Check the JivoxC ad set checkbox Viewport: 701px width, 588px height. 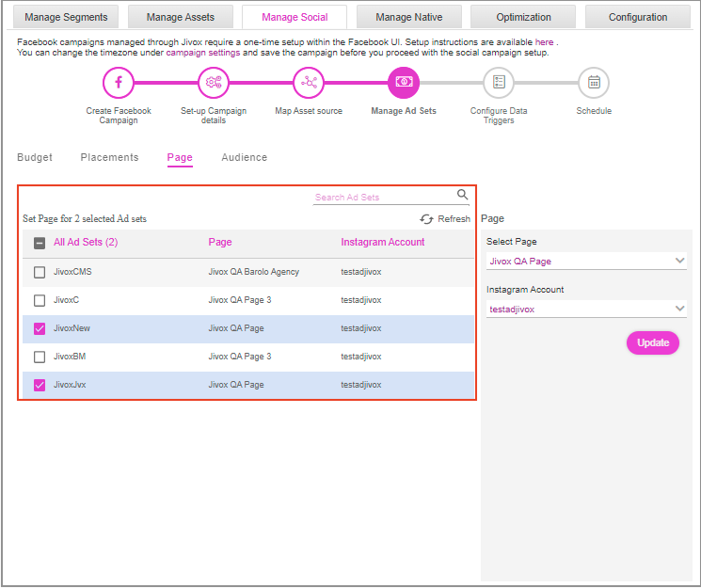[40, 300]
